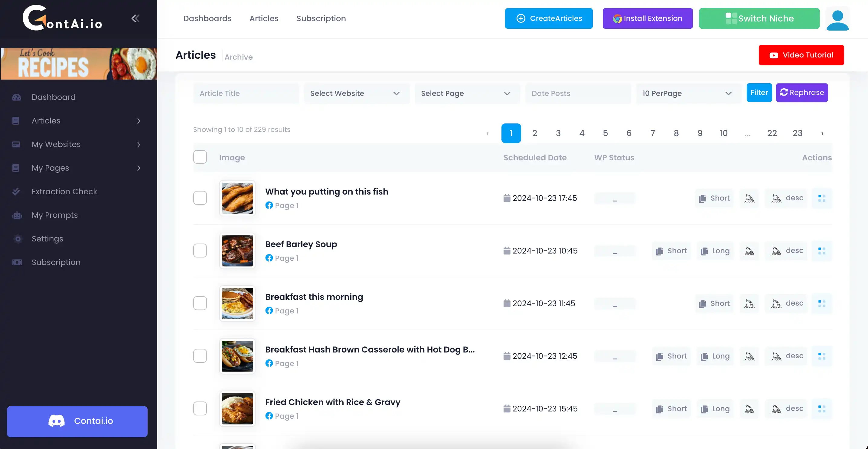Screen dimensions: 868x449
Task: Click the Date Posts input field
Action: coord(578,93)
